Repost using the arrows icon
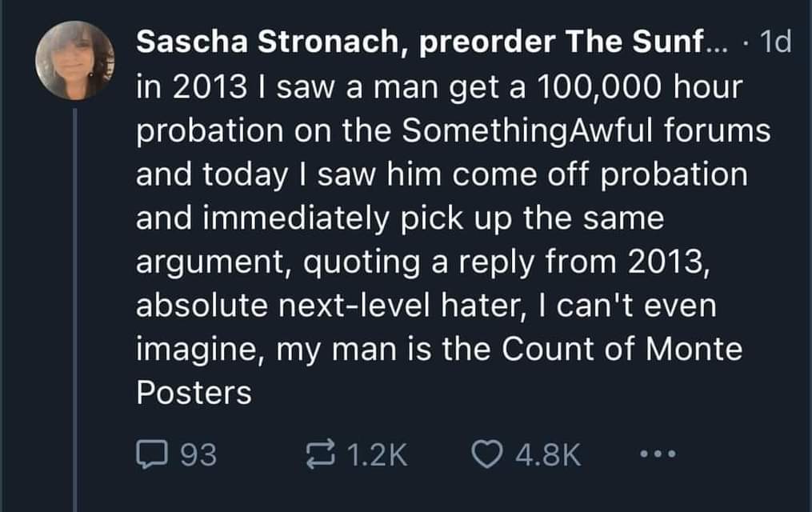 [325, 455]
